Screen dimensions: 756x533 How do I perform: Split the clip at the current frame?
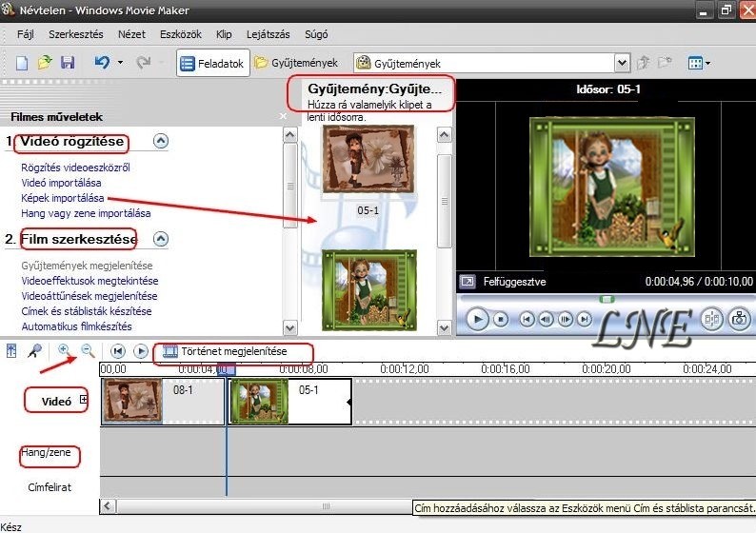pos(712,319)
